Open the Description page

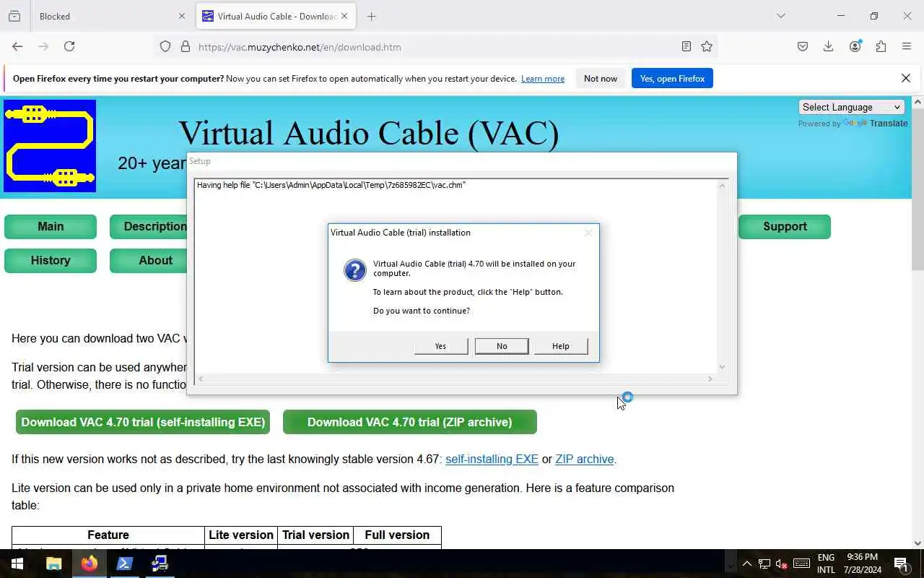click(149, 226)
